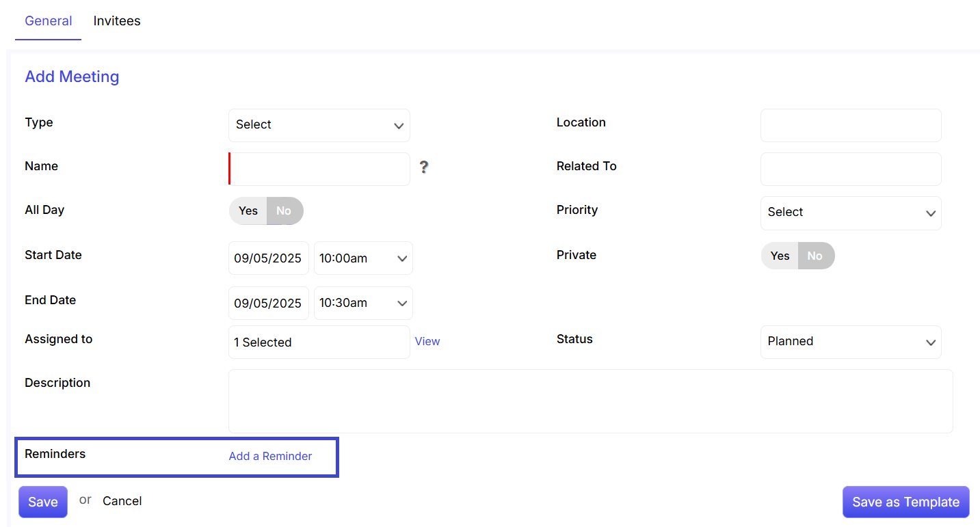The image size is (980, 527).
Task: Click the Add Meeting heading text
Action: [72, 77]
